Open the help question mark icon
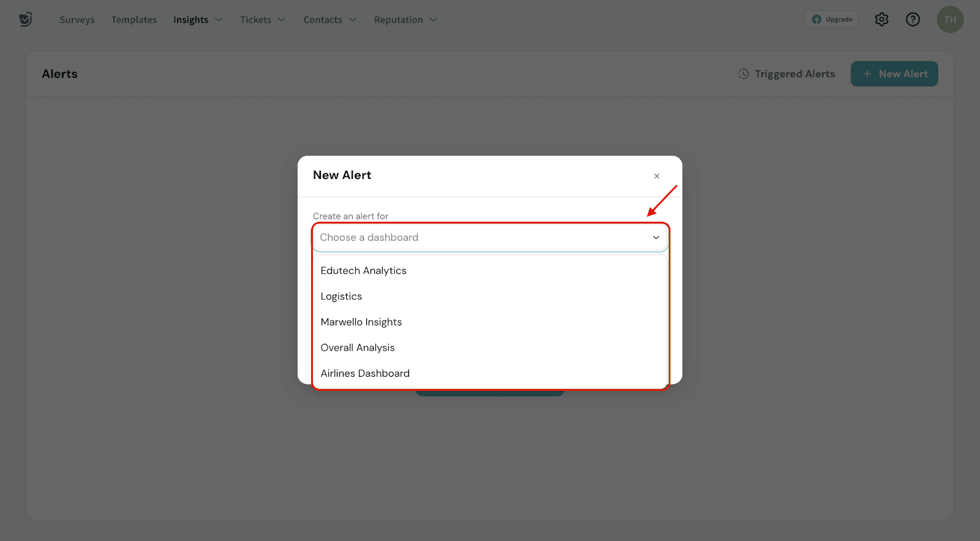Image resolution: width=980 pixels, height=541 pixels. (913, 20)
